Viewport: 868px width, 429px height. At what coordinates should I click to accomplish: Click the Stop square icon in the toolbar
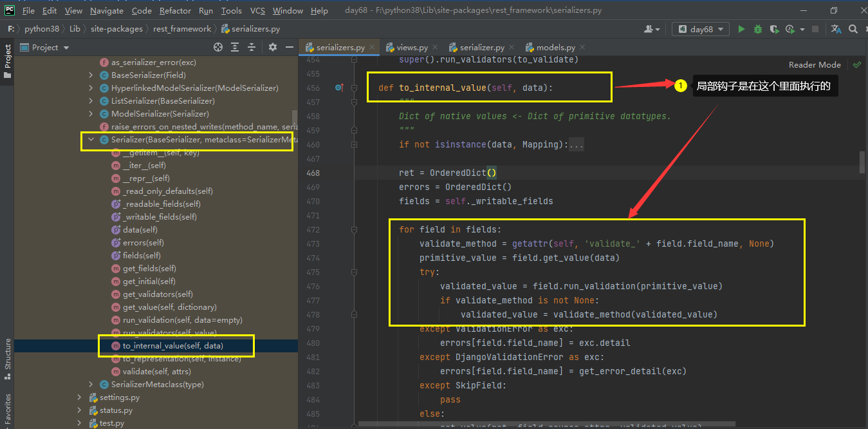[x=815, y=29]
